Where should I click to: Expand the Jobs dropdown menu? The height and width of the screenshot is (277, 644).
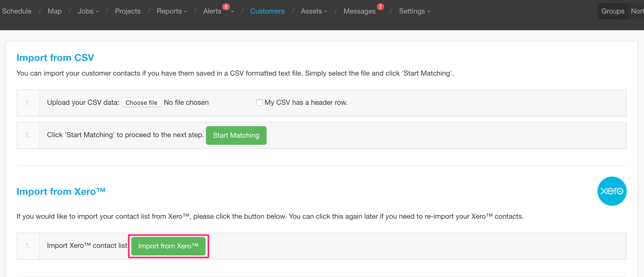pos(88,11)
